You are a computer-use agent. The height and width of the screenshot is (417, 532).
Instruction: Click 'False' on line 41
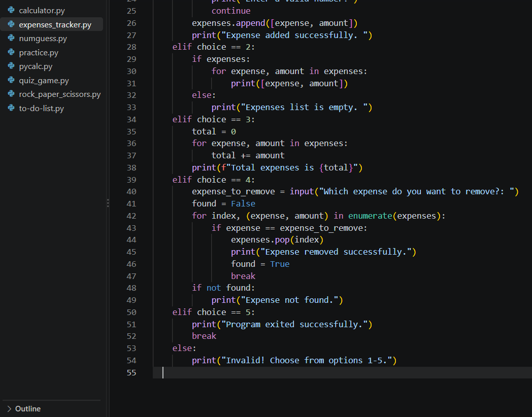(243, 204)
